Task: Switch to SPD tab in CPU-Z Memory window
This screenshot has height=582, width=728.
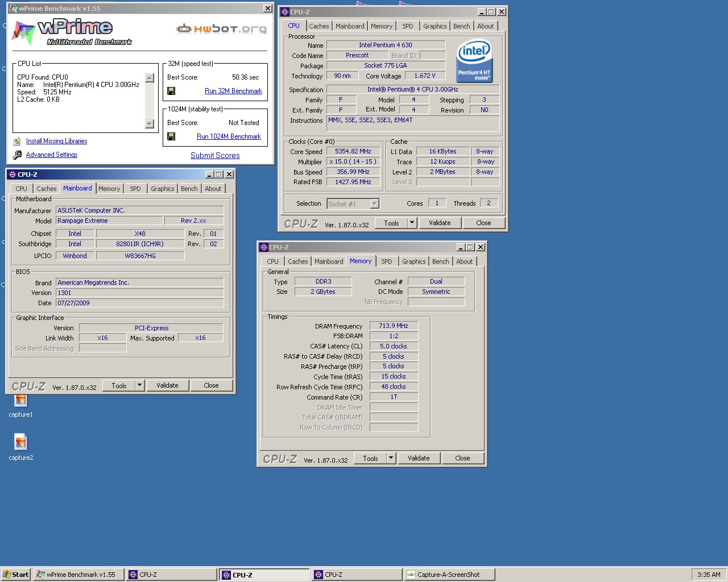Action: point(387,261)
